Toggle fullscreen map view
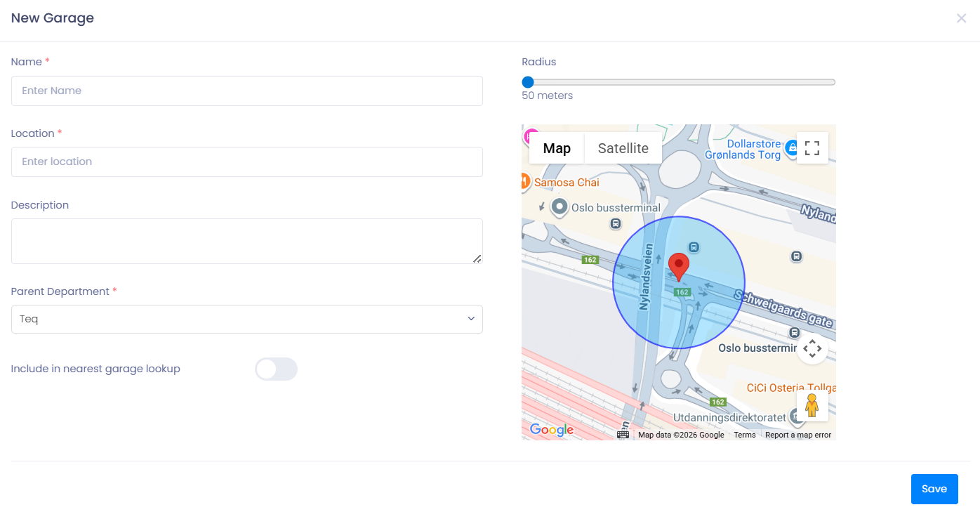Screen dimensions: 980x519 point(812,147)
